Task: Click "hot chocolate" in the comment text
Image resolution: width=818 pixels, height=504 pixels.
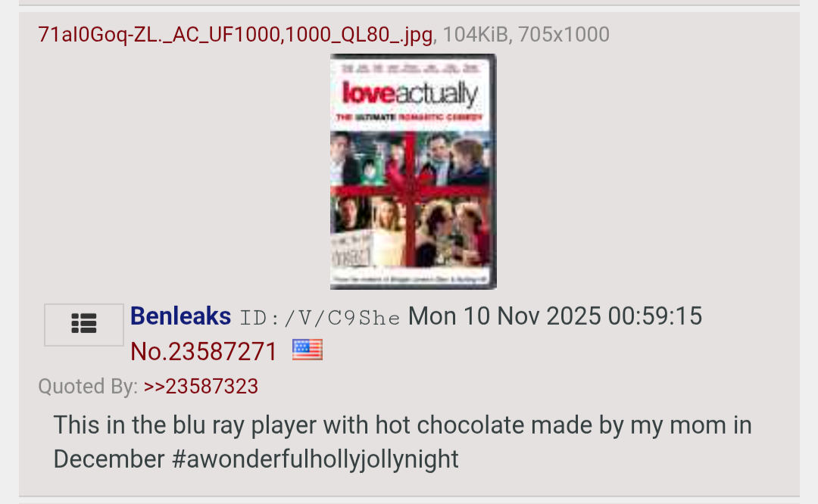Action: 450,425
